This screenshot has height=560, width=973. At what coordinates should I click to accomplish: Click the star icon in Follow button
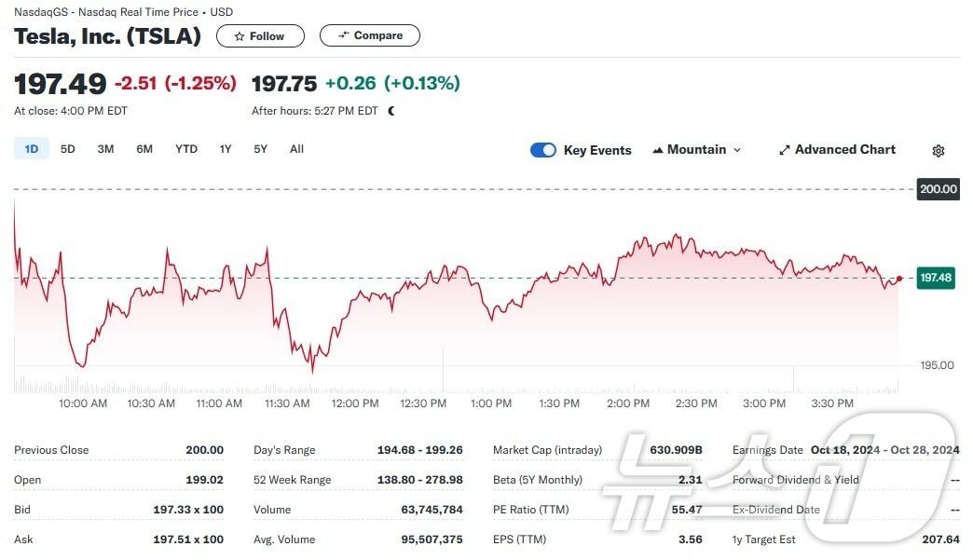[240, 36]
